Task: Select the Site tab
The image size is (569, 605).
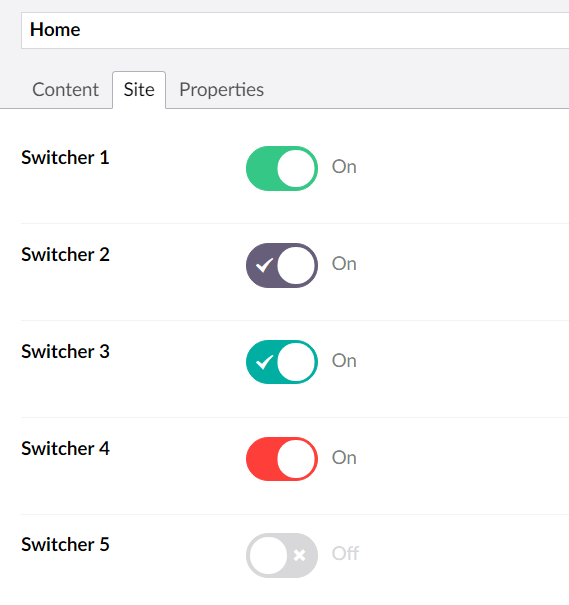Action: [x=139, y=90]
